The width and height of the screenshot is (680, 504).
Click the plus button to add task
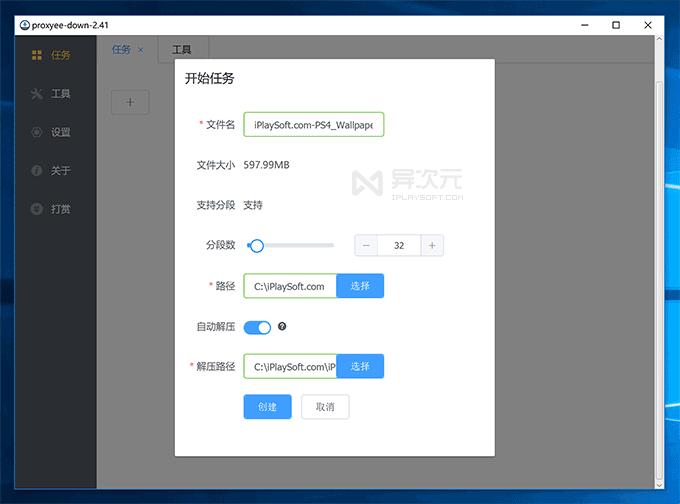pyautogui.click(x=130, y=102)
